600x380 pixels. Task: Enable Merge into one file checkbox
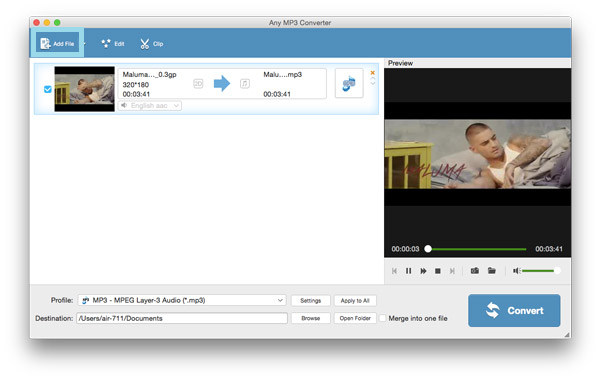(x=382, y=318)
